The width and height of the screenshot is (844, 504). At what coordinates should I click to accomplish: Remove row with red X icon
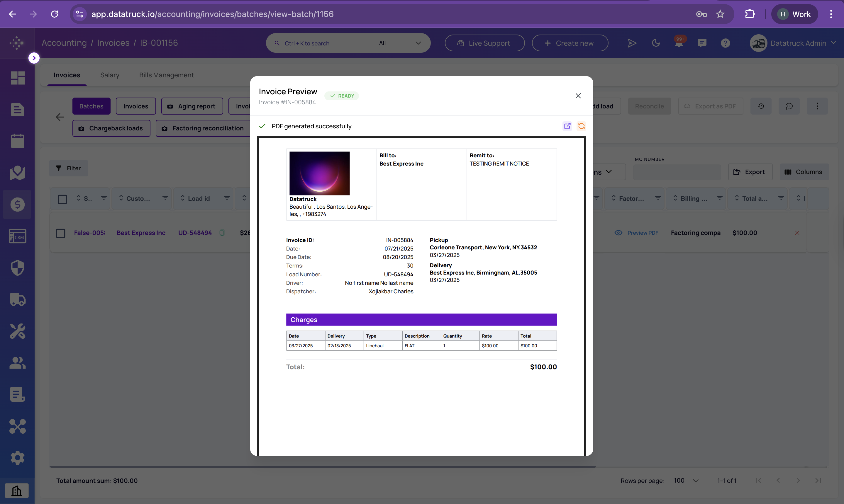click(797, 233)
